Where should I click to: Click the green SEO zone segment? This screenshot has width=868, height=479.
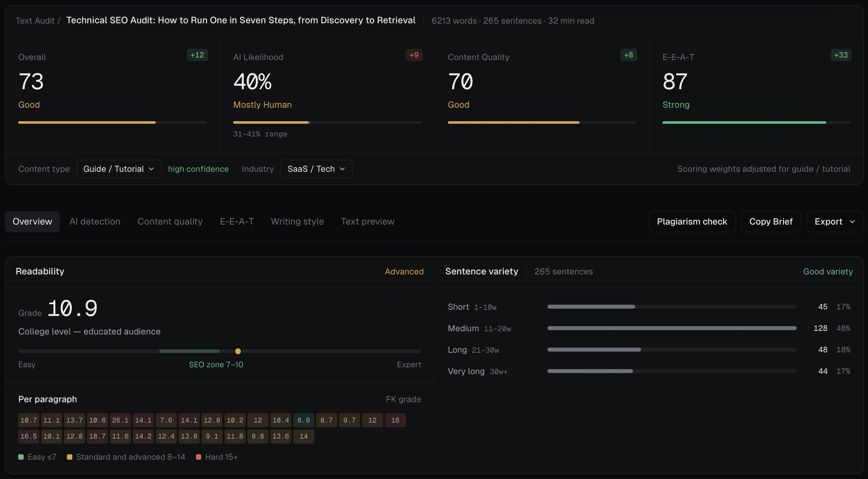(x=190, y=351)
